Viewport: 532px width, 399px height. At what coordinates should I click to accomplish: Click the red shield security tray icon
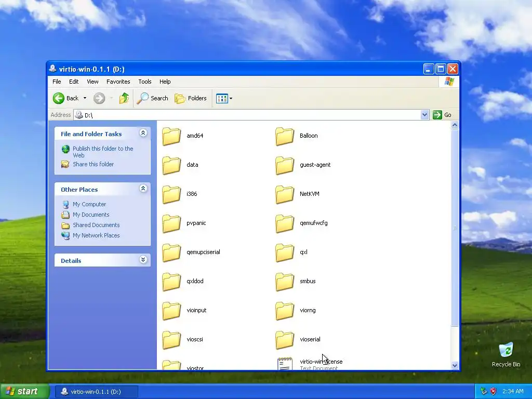[x=494, y=392]
